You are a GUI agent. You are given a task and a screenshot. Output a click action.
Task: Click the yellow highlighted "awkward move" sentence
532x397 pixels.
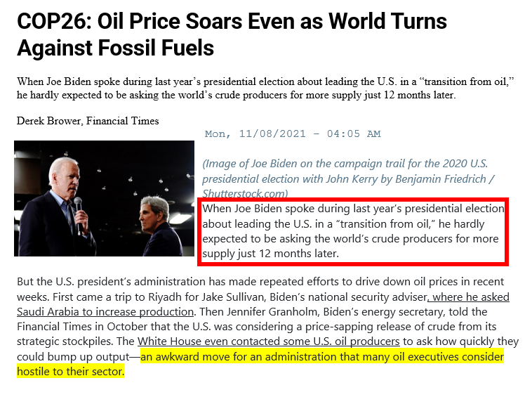[x=321, y=357]
